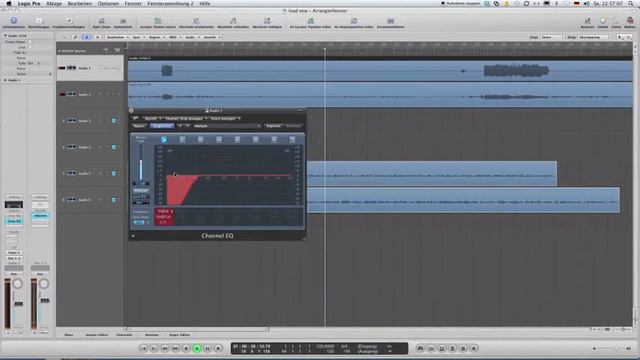This screenshot has width=640, height=360.
Task: Click the master volume slider at bottom right
Action: 610,348
